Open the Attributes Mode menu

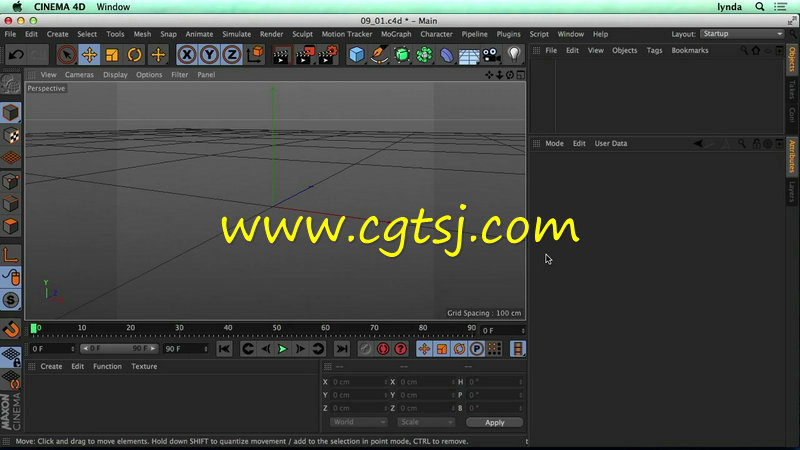point(554,143)
